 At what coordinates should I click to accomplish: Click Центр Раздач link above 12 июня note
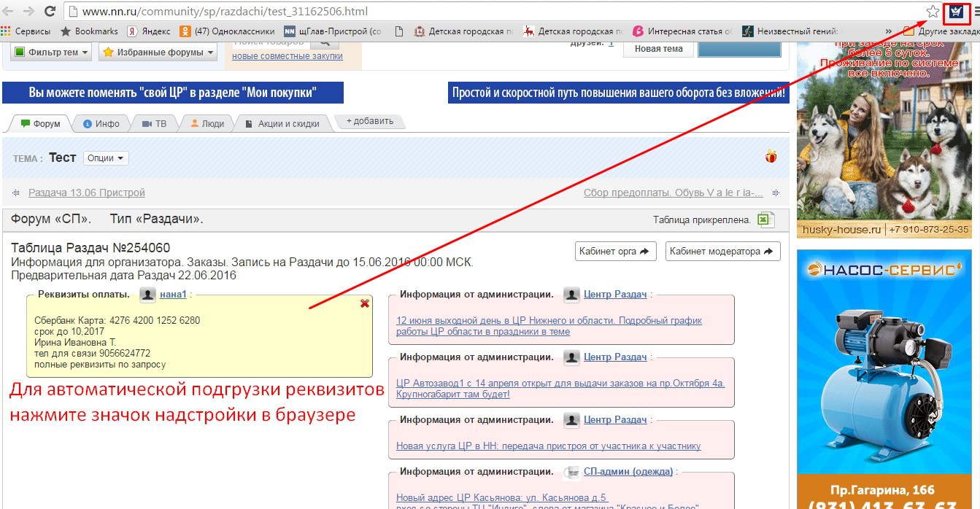coord(615,295)
